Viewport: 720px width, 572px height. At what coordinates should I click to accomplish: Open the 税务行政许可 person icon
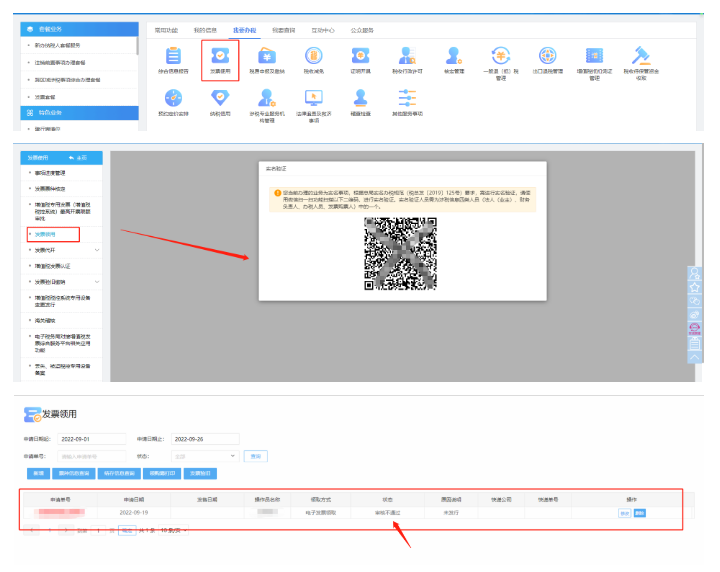click(407, 56)
